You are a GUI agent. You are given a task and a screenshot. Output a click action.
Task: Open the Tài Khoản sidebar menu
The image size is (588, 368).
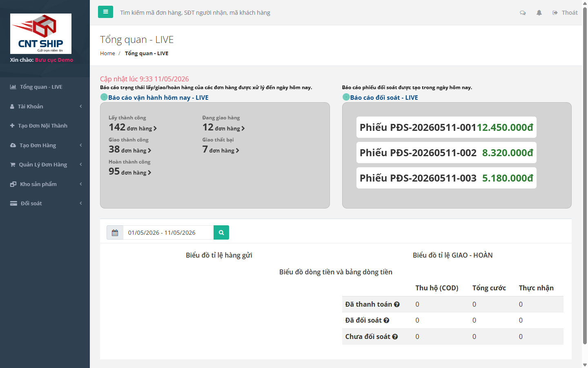[45, 106]
